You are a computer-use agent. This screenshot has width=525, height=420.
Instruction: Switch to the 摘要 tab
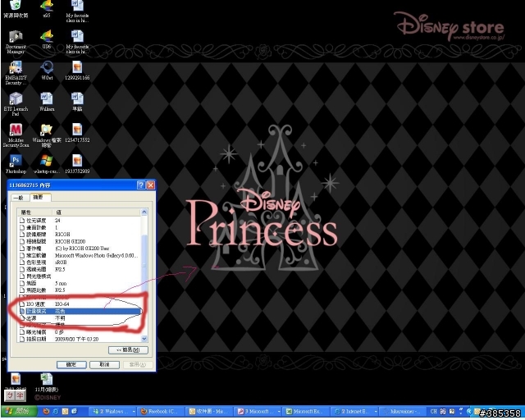point(40,197)
